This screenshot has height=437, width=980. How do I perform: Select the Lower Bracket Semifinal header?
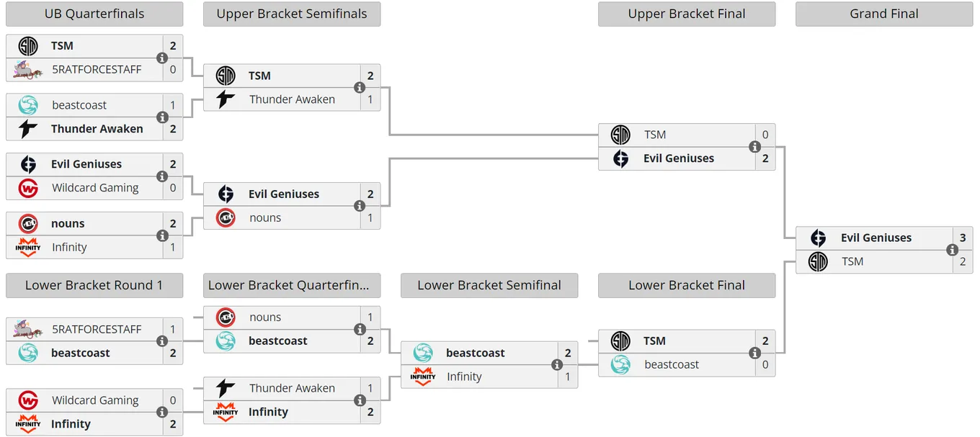pos(489,285)
